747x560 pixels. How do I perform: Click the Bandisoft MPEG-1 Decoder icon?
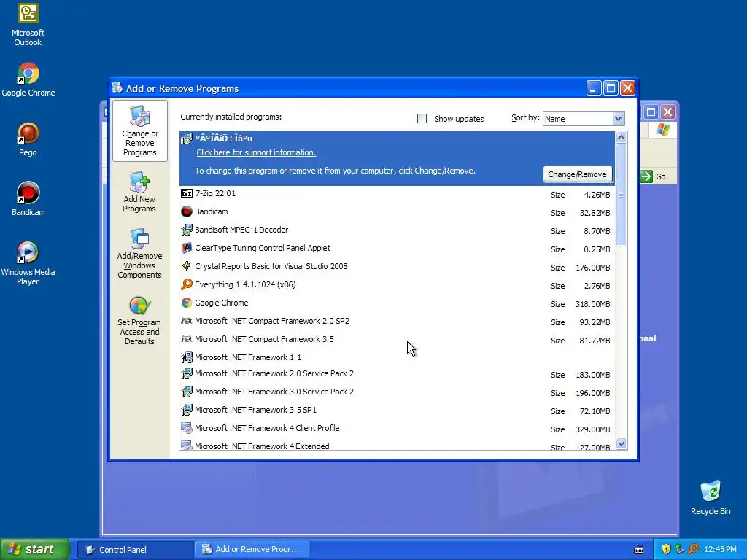[x=187, y=230]
